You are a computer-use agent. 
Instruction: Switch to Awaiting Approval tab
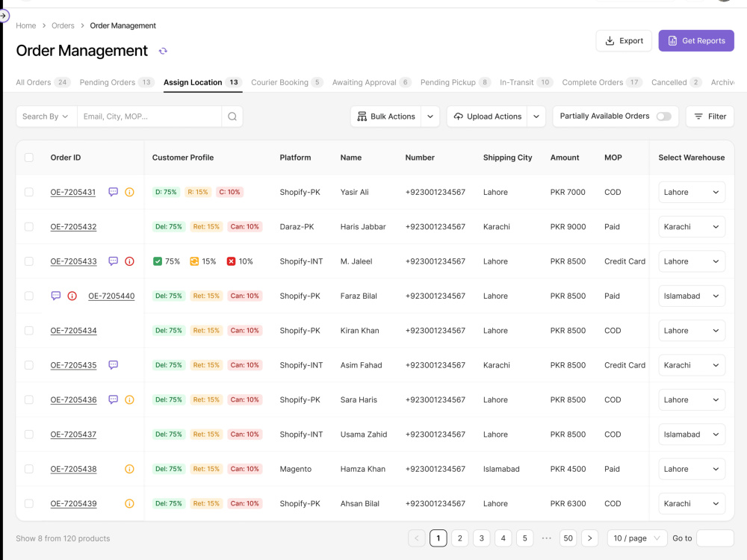click(371, 82)
